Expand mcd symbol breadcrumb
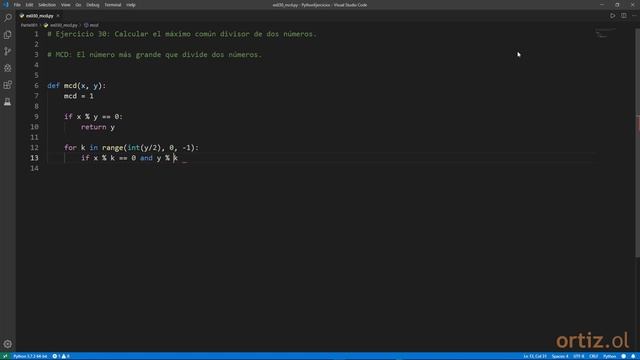Screen dimensions: 640x360 91,25
